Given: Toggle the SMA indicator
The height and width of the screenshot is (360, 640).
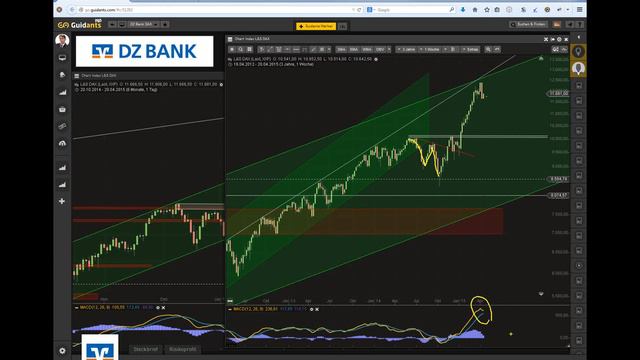Looking at the screenshot, I should click(x=341, y=49).
